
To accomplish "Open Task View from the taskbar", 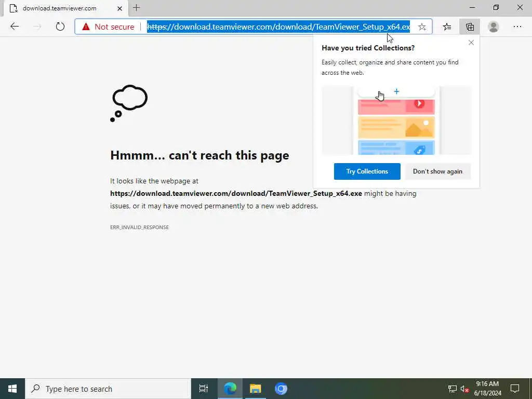I will (204, 389).
